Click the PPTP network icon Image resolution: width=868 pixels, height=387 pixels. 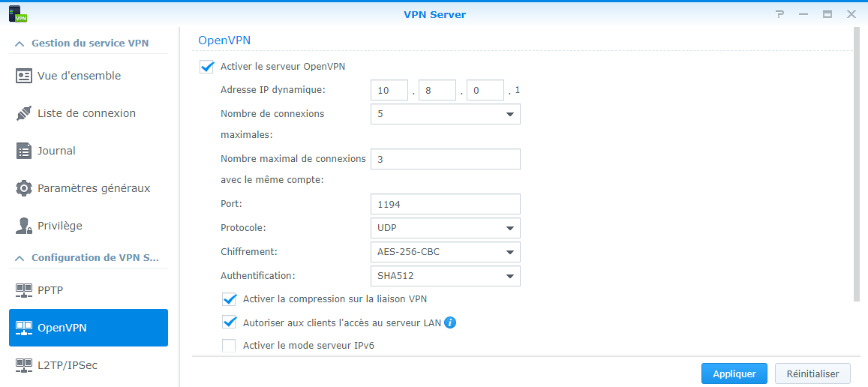(x=24, y=289)
